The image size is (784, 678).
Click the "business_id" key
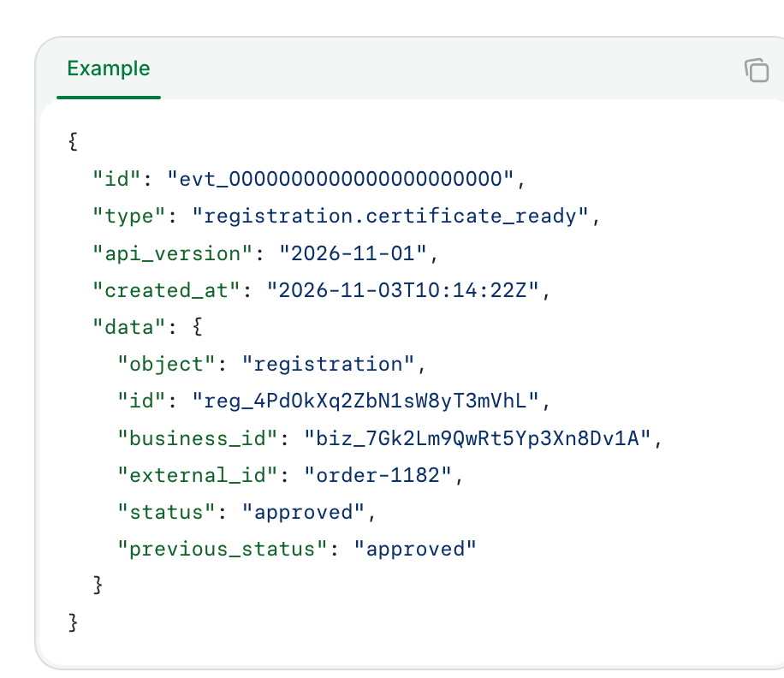[198, 438]
